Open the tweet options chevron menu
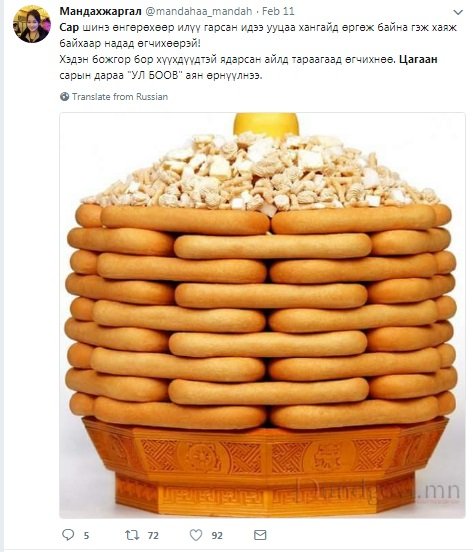 coord(458,12)
